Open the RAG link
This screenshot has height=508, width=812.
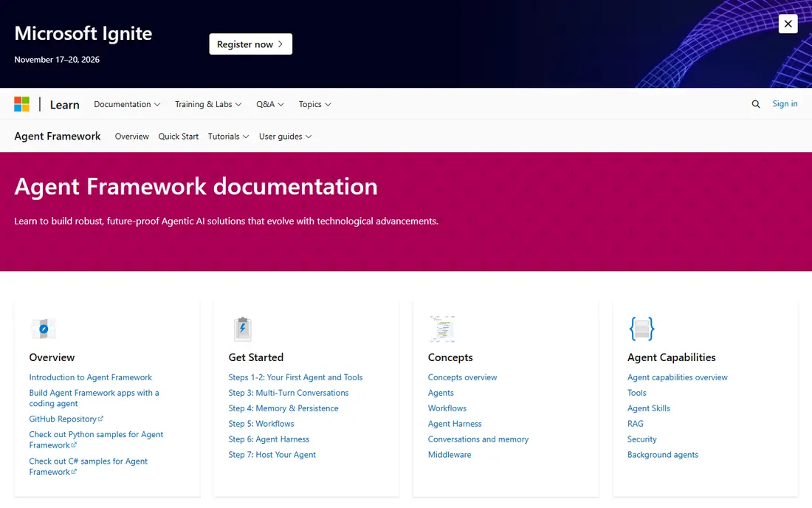[636, 424]
